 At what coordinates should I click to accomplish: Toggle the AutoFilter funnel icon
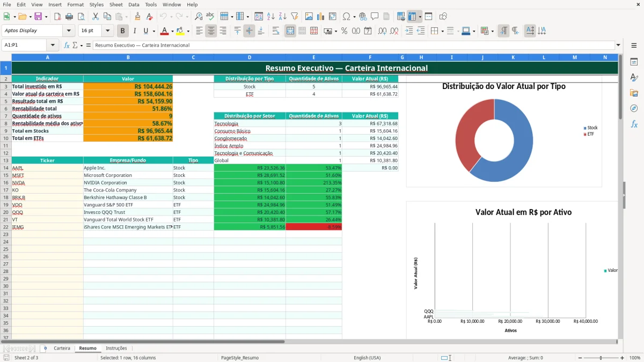tap(294, 17)
